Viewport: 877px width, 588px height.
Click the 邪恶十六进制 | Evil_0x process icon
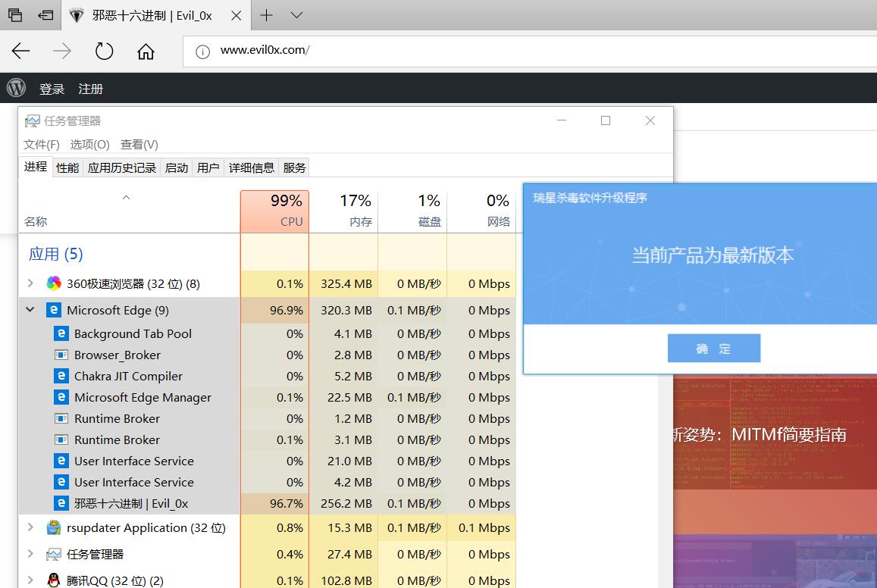61,503
